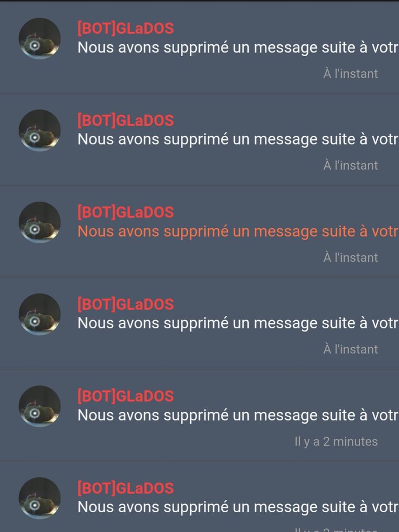This screenshot has width=399, height=532.
Task: Click the 'Il y a 2 minutes' timestamp
Action: tap(336, 442)
